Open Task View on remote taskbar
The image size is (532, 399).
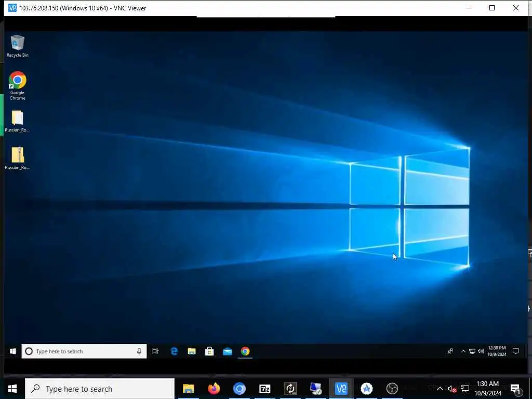tap(155, 351)
